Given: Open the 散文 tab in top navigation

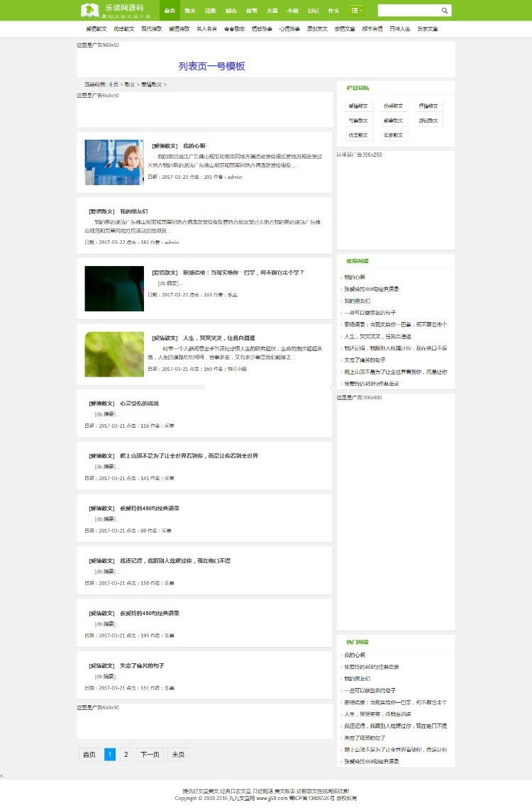Looking at the screenshot, I should tap(190, 11).
